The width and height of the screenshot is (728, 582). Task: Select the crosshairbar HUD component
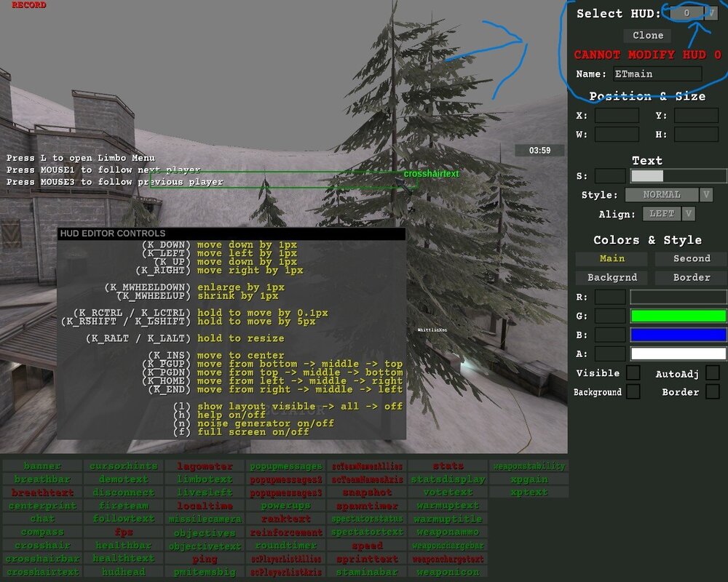(x=42, y=558)
